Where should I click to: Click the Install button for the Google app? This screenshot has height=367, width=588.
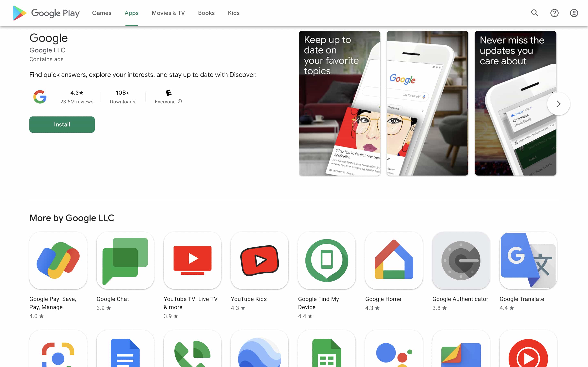[62, 125]
